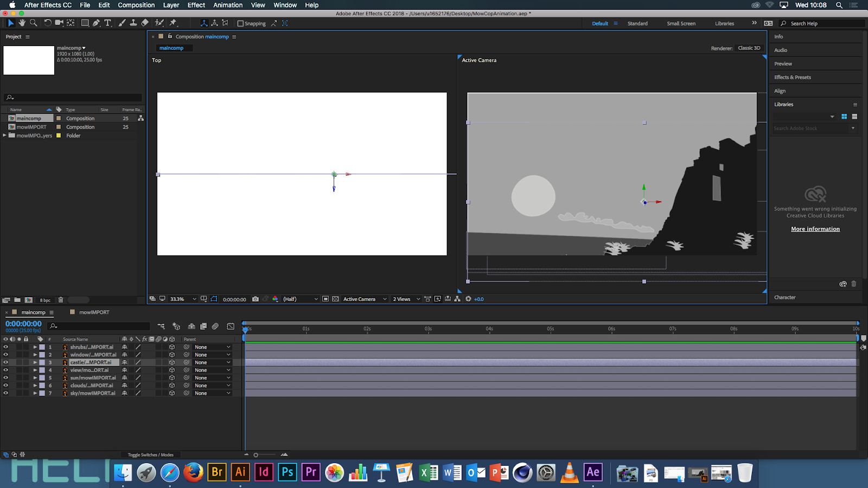The image size is (868, 488).
Task: Delete selected project item with trash icon
Action: click(x=61, y=300)
